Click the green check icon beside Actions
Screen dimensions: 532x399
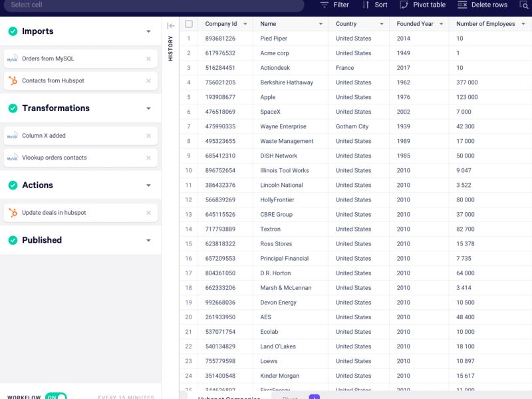[13, 186]
